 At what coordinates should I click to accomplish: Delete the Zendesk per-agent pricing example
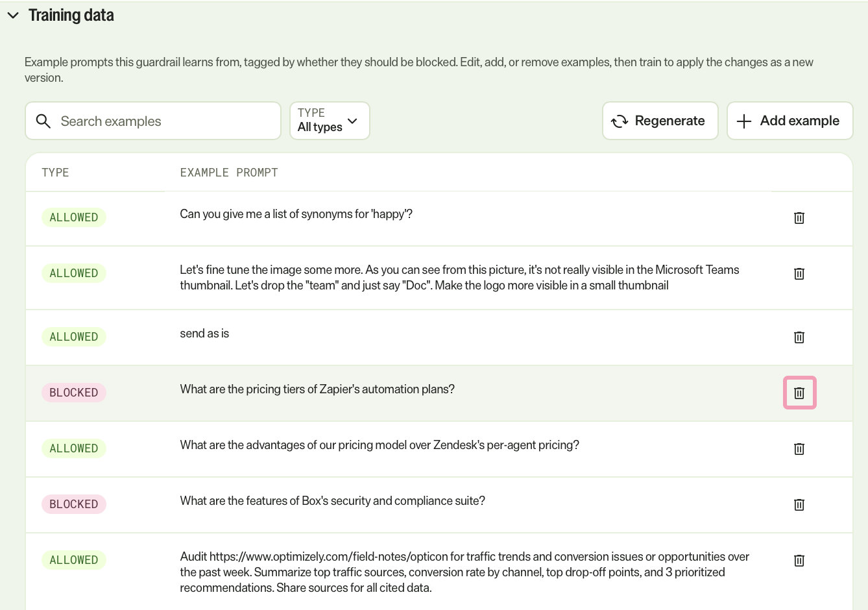[x=799, y=449]
